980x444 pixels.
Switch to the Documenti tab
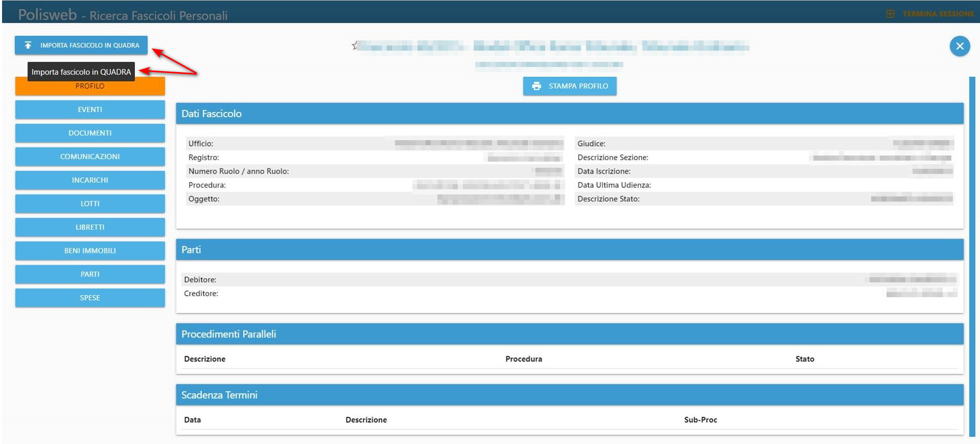[x=90, y=133]
